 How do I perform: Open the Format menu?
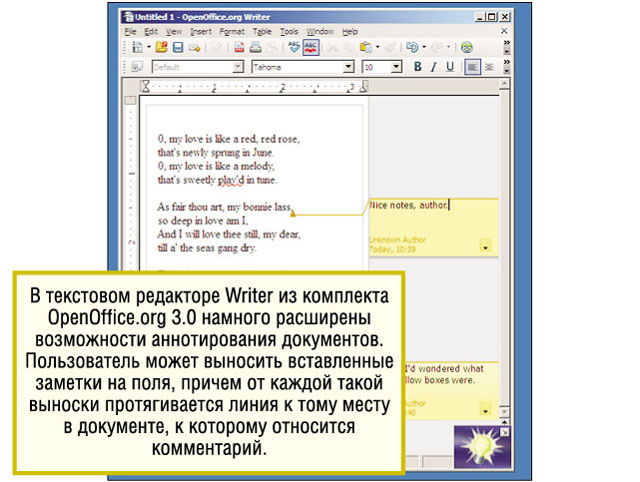pos(232,32)
